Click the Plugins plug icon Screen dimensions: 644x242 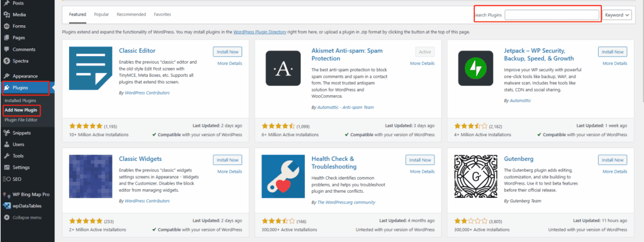click(6, 88)
